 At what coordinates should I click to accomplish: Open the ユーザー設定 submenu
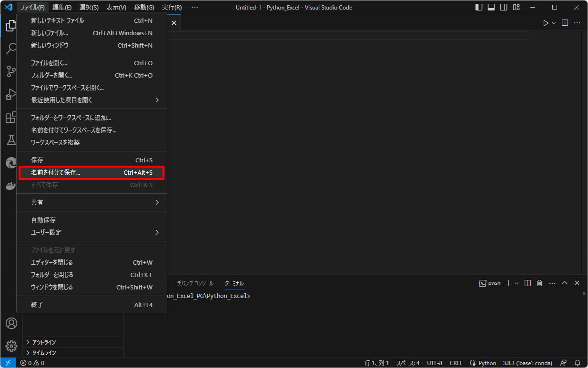click(x=91, y=232)
